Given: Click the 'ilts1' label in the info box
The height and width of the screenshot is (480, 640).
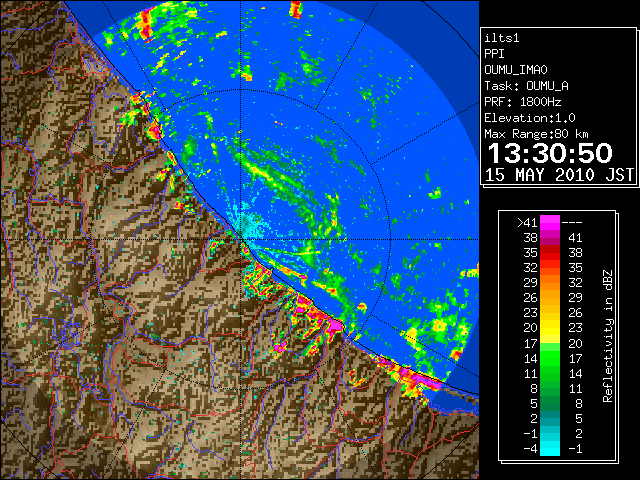Looking at the screenshot, I should pos(502,38).
